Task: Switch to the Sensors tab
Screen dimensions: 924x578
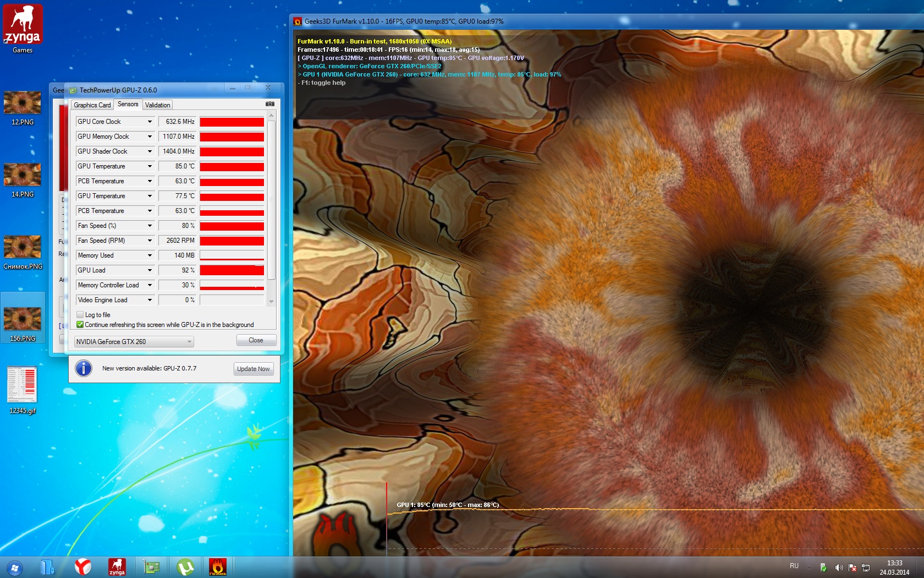Action: [x=128, y=104]
